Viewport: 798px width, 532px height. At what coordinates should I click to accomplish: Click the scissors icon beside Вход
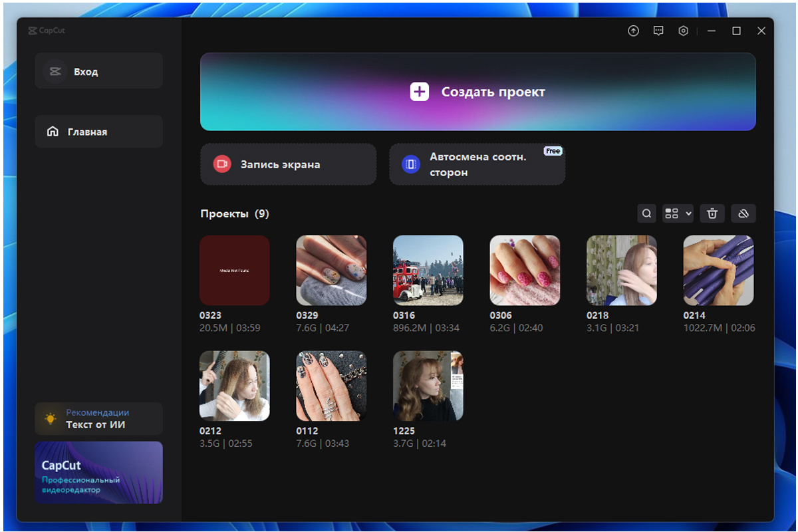tap(55, 71)
